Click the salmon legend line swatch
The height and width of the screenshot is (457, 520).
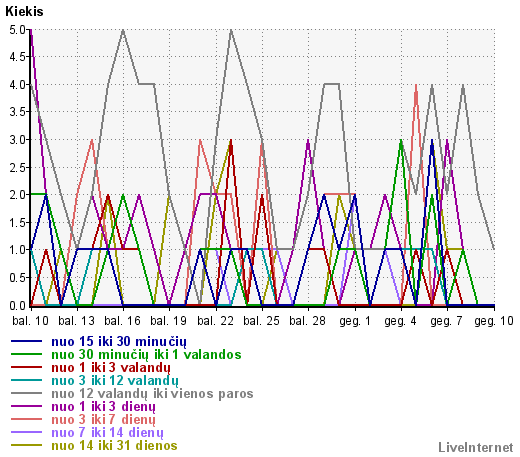point(26,419)
